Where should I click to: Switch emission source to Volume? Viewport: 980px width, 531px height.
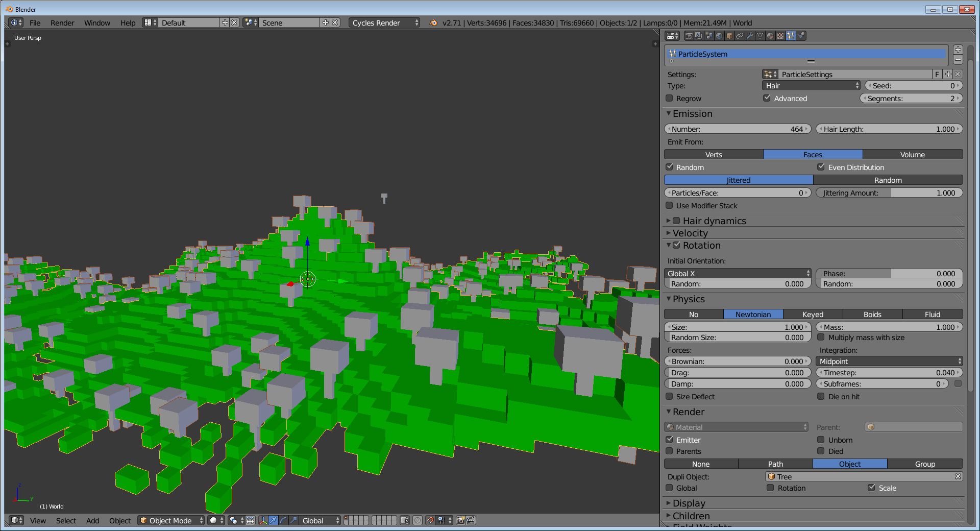tap(912, 154)
